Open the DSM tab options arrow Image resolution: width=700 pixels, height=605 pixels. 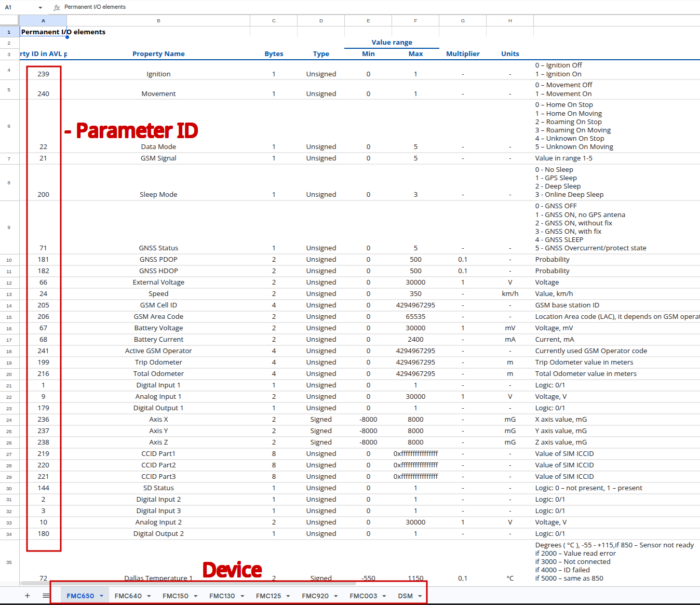(x=420, y=596)
